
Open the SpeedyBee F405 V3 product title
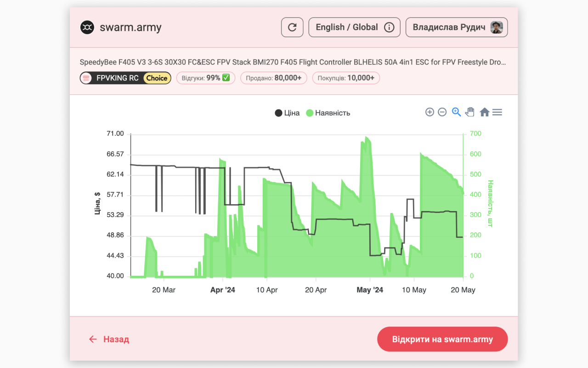pyautogui.click(x=294, y=62)
